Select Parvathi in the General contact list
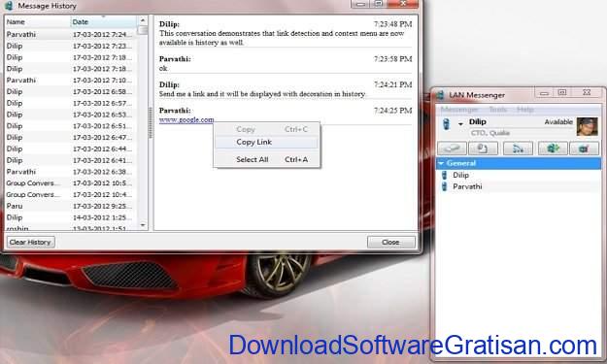607x364 pixels. click(x=467, y=186)
